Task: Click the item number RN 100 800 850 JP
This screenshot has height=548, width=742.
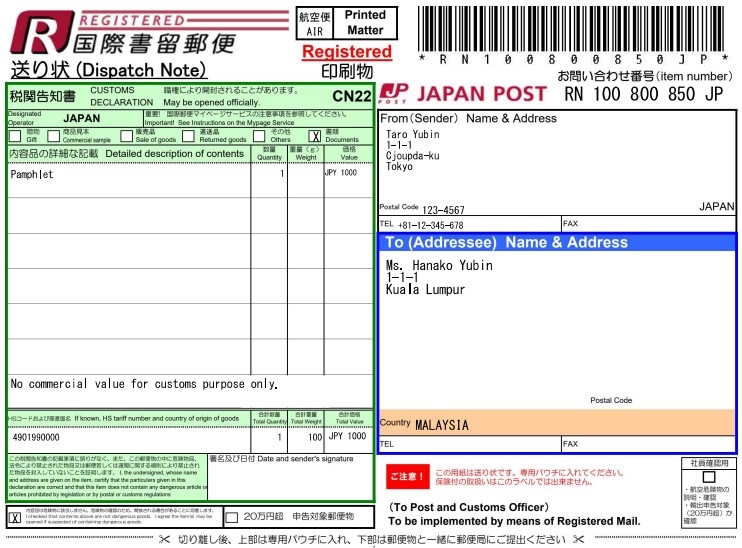Action: pyautogui.click(x=643, y=94)
